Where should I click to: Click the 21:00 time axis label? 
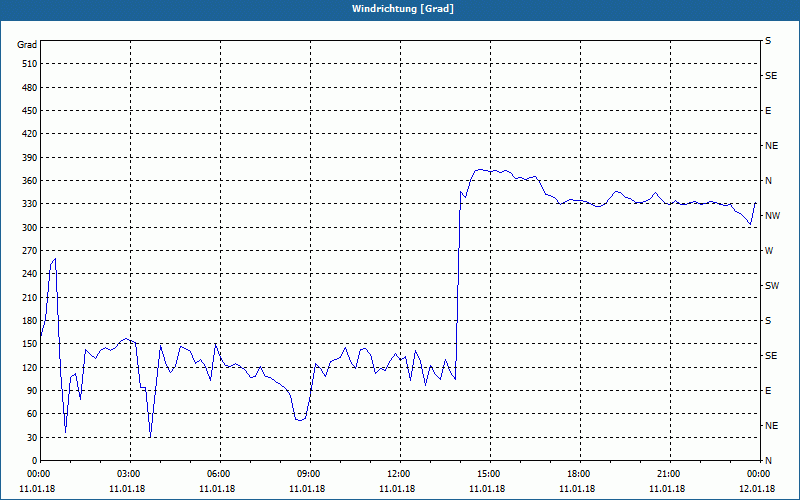(670, 473)
